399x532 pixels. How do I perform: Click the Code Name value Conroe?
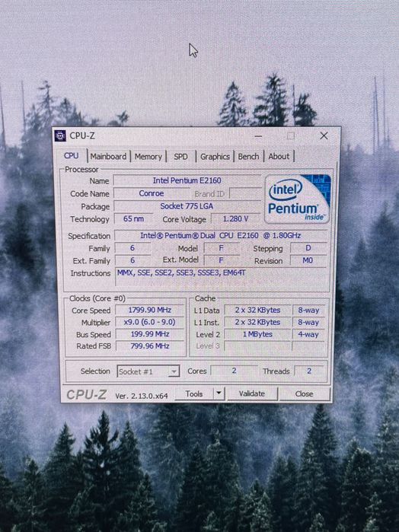[152, 193]
